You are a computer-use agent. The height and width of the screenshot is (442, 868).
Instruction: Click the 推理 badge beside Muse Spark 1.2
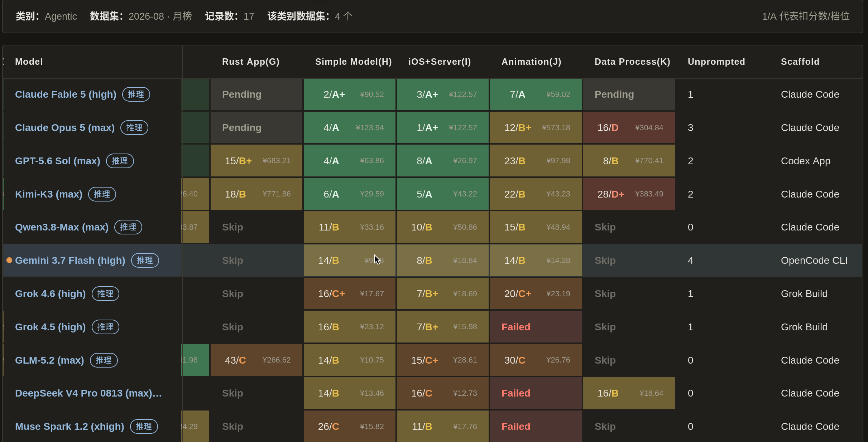pos(144,427)
